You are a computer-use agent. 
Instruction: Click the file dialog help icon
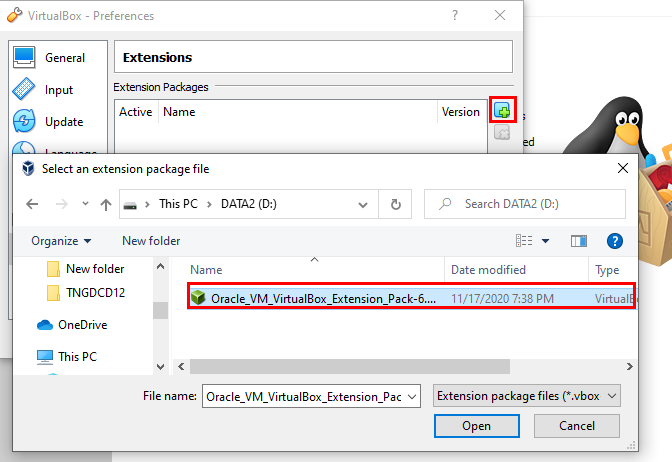(x=615, y=241)
